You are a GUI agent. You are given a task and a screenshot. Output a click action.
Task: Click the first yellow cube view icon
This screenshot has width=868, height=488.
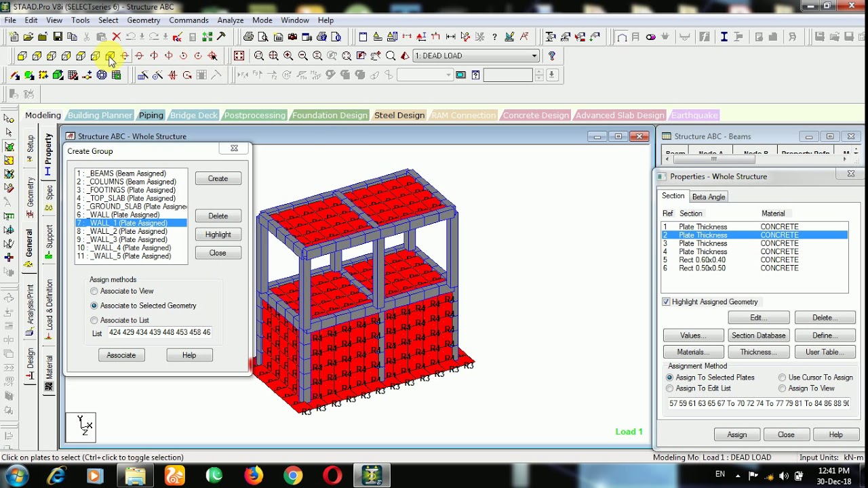[x=22, y=56]
